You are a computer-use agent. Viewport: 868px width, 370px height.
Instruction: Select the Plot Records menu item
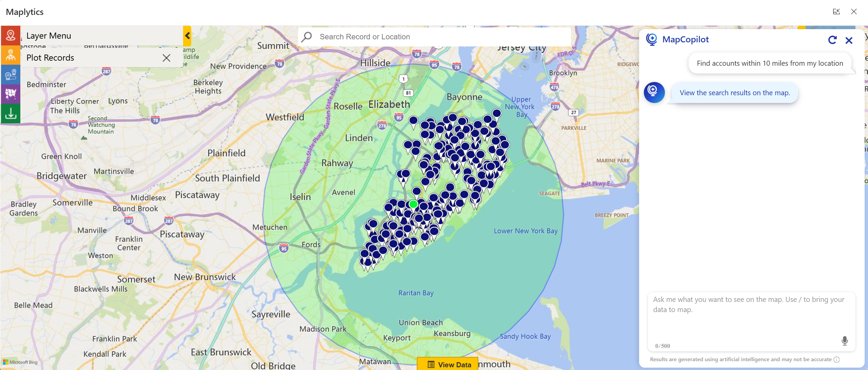[x=50, y=58]
